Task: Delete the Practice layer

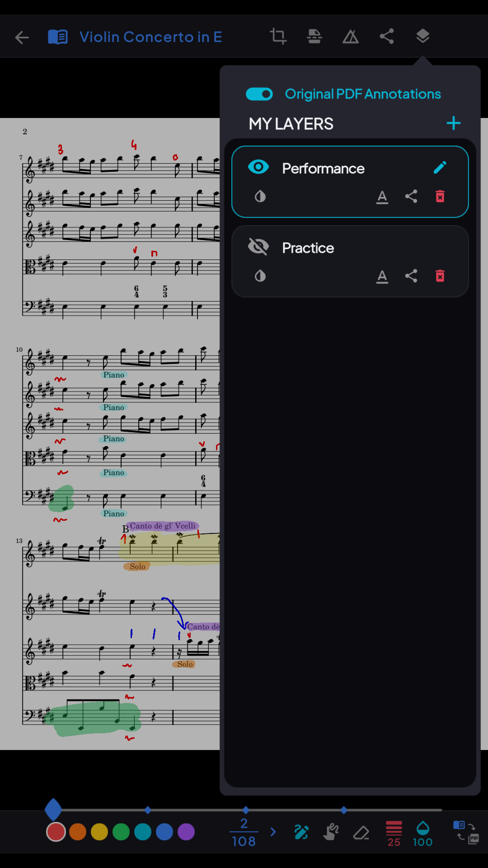Action: click(x=440, y=276)
